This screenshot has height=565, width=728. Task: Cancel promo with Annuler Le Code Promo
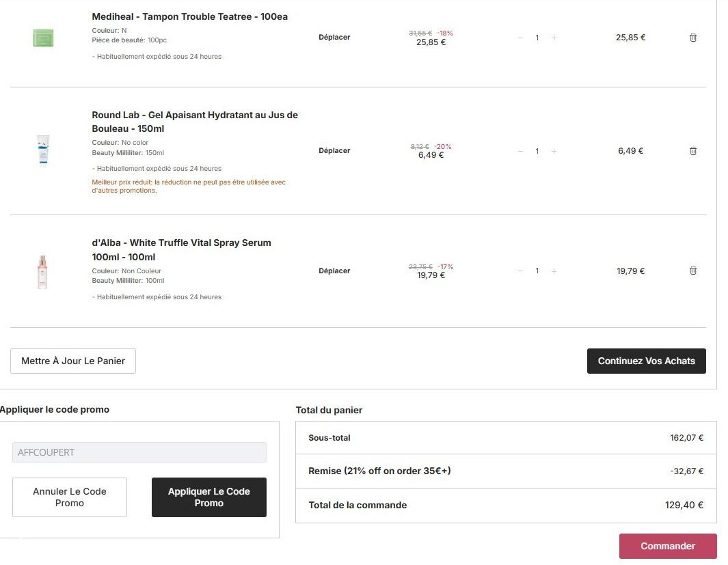click(x=70, y=497)
